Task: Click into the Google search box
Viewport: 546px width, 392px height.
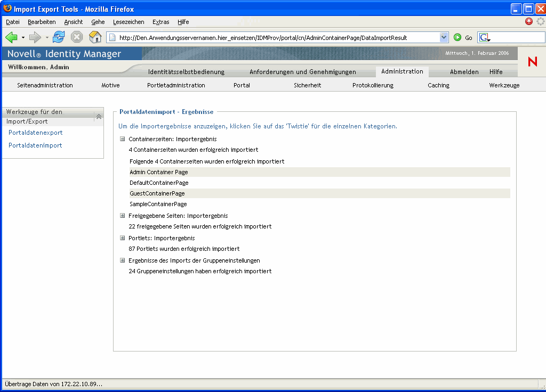Action: tap(517, 37)
